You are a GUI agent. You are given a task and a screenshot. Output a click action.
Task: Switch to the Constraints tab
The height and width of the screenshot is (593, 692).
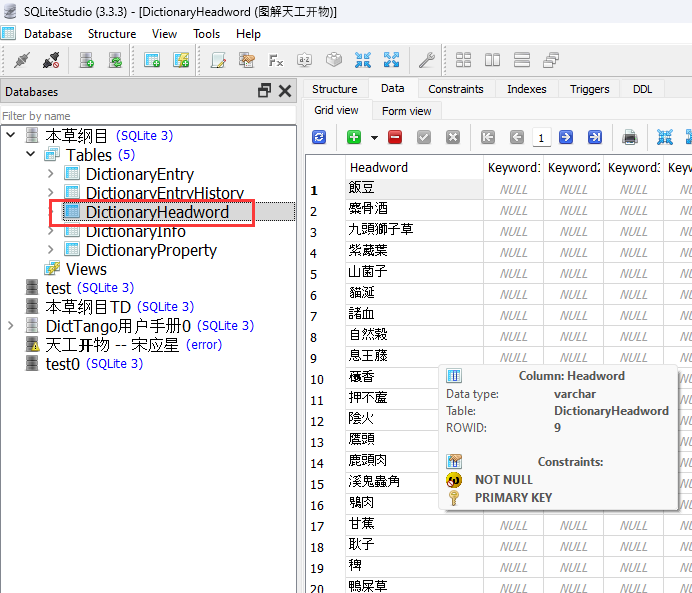456,89
